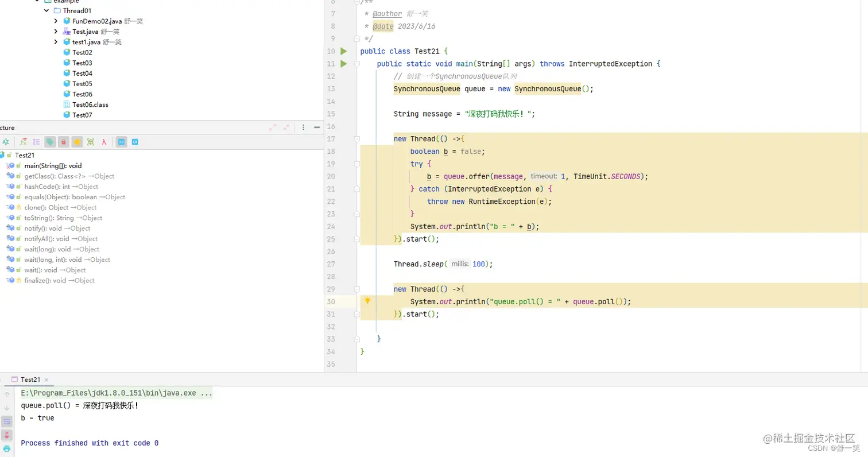The image size is (868, 457).
Task: Click the up arrow in Run console sidebar
Action: 7,394
